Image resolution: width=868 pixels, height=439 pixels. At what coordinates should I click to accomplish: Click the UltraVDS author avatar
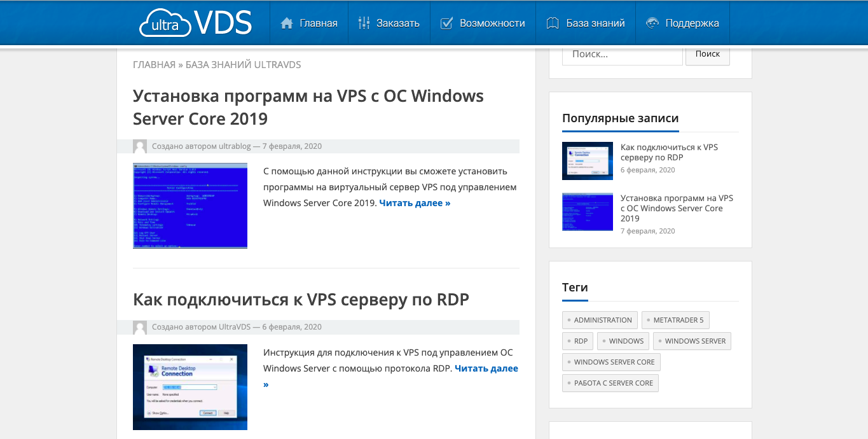click(140, 327)
